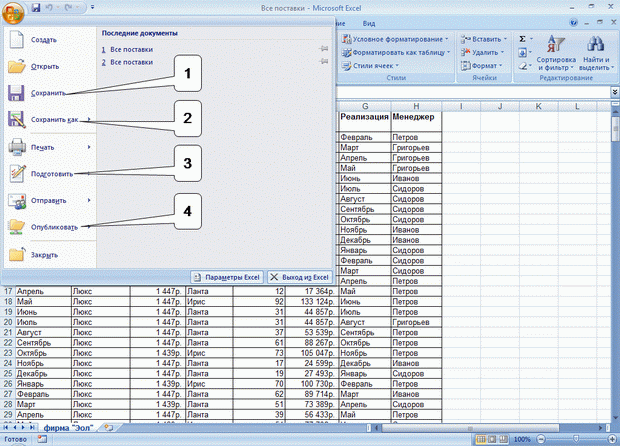Click the AutoSum sigma icon
The width and height of the screenshot is (620, 446).
tap(522, 39)
